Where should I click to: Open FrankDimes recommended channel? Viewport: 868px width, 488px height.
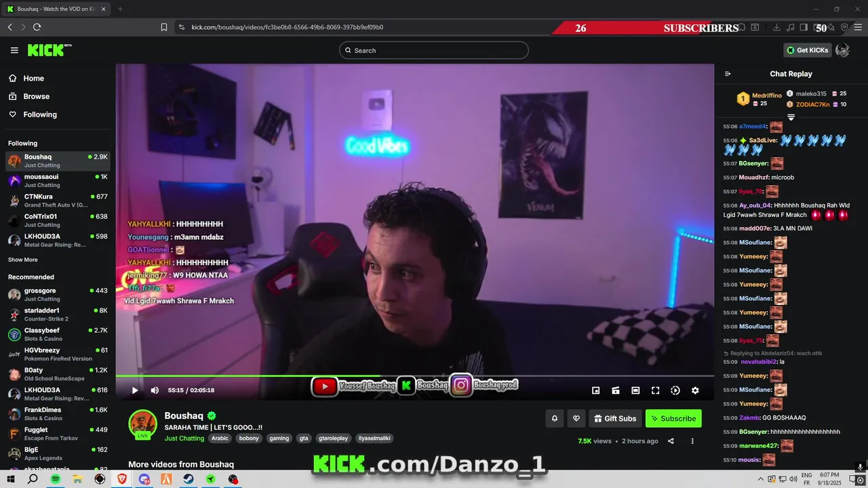58,413
